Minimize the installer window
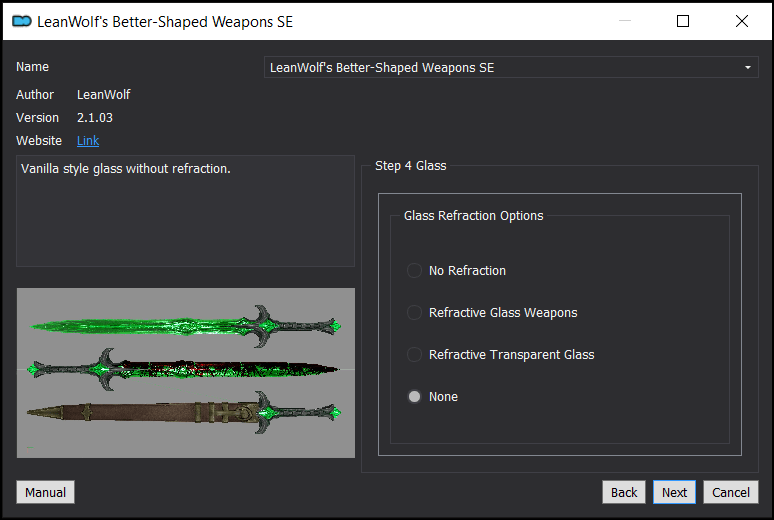The width and height of the screenshot is (774, 520). coord(625,21)
